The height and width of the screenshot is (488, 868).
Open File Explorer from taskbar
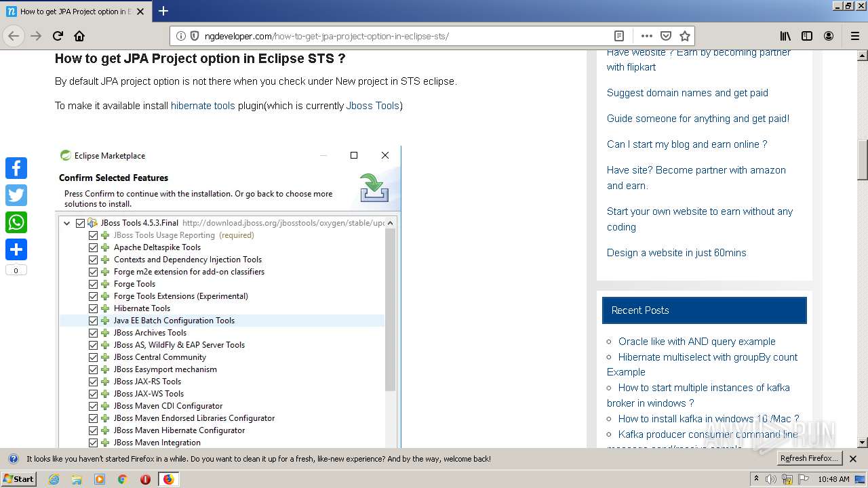tap(77, 479)
